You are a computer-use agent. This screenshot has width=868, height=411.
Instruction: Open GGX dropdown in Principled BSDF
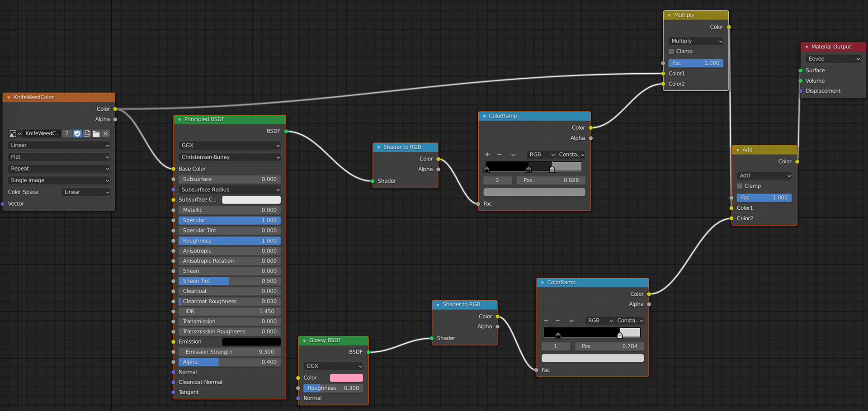[230, 146]
